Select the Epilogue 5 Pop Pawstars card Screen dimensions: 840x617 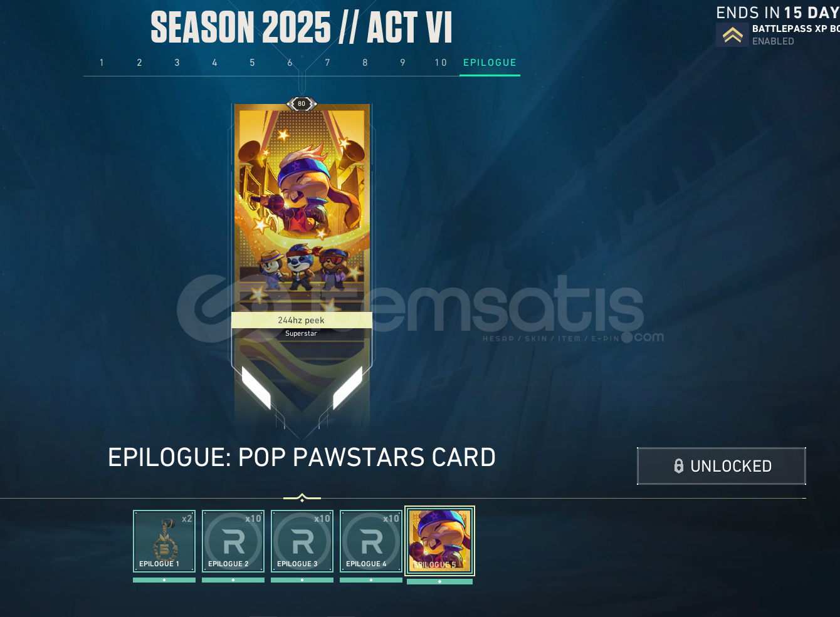pos(439,541)
